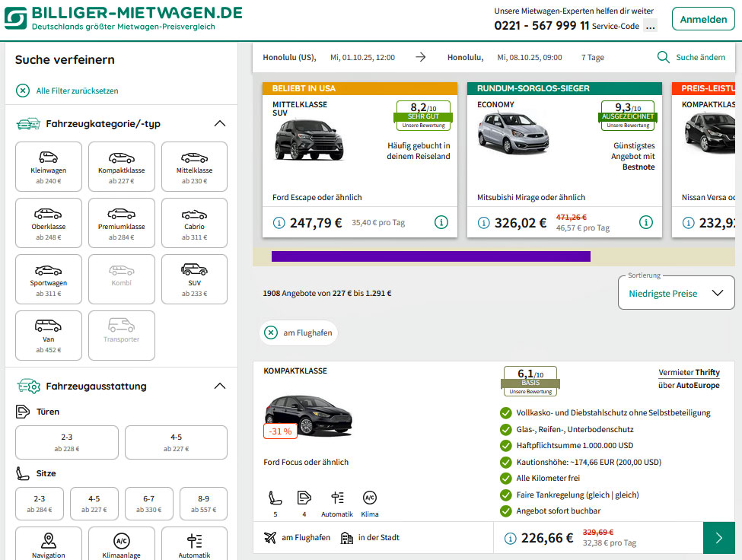Click the 5 seats icon on Ford Focus

[x=275, y=498]
